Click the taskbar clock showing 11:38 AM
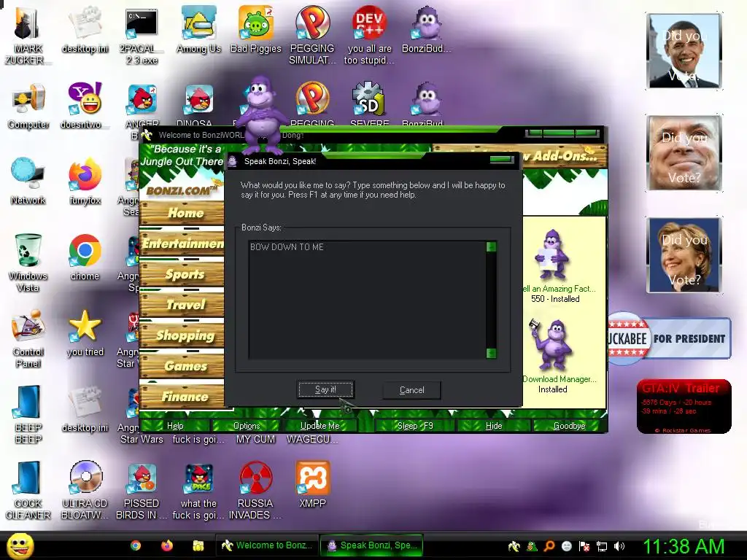747x560 pixels. 684,546
